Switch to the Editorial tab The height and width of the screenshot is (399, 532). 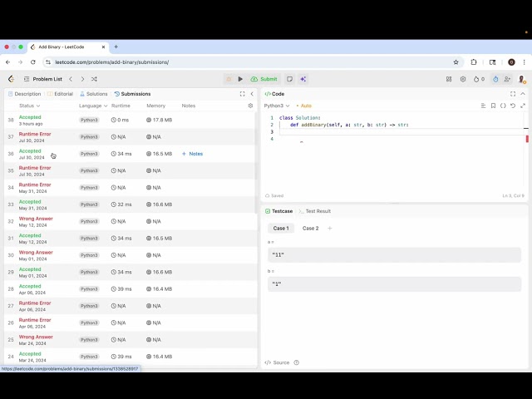coord(61,94)
